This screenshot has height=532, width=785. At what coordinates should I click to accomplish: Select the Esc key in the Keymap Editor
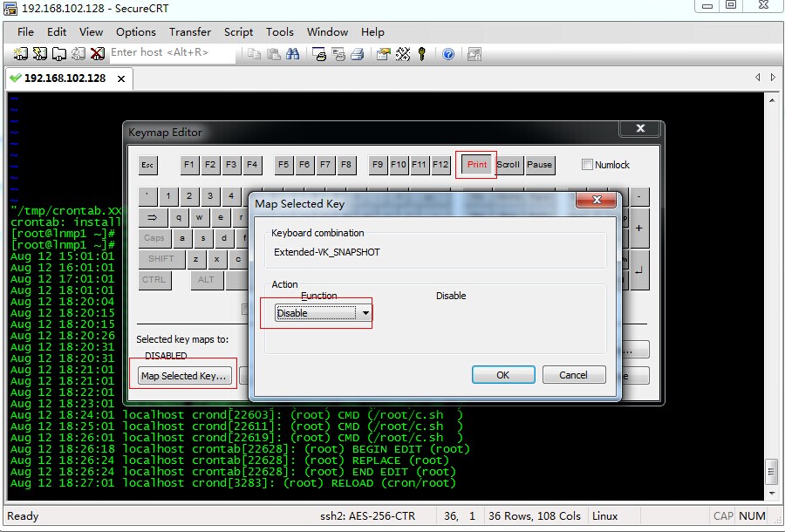click(147, 165)
